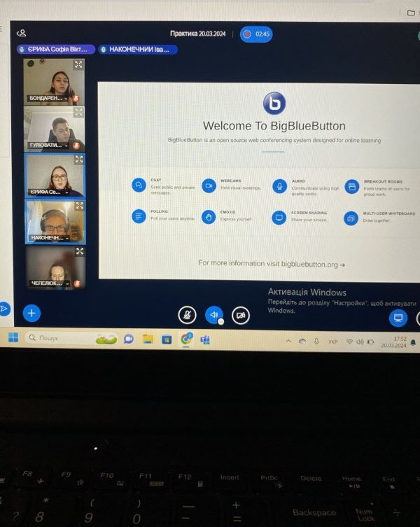The width and height of the screenshot is (420, 527).
Task: Click the Polling icon on welcome slide
Action: tap(139, 216)
